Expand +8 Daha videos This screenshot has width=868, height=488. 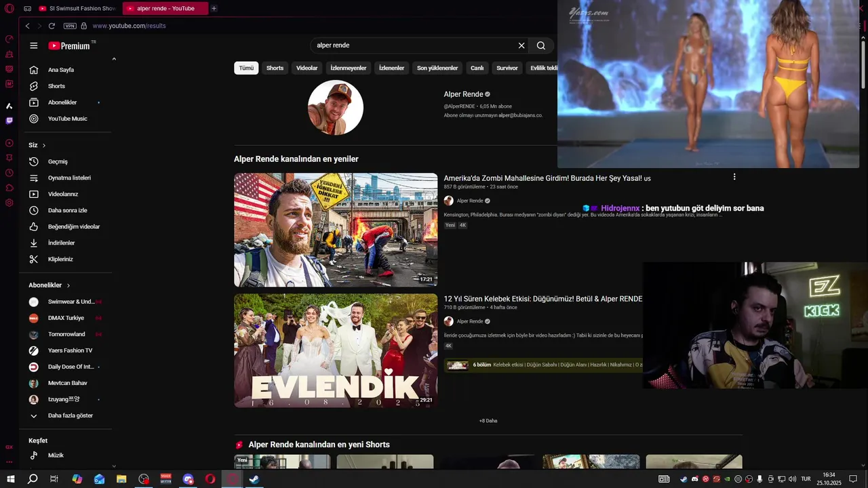(488, 421)
